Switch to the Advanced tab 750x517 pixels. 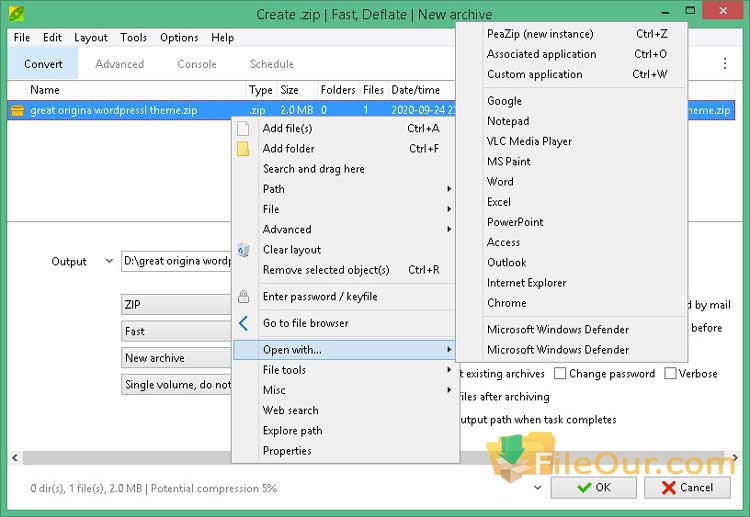coord(120,64)
